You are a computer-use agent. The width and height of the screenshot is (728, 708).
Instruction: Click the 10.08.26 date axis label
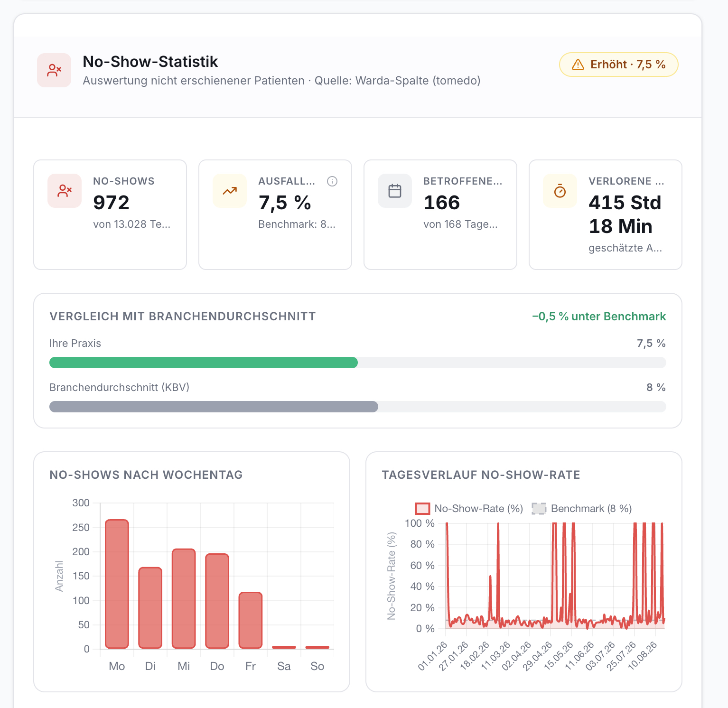pyautogui.click(x=643, y=655)
